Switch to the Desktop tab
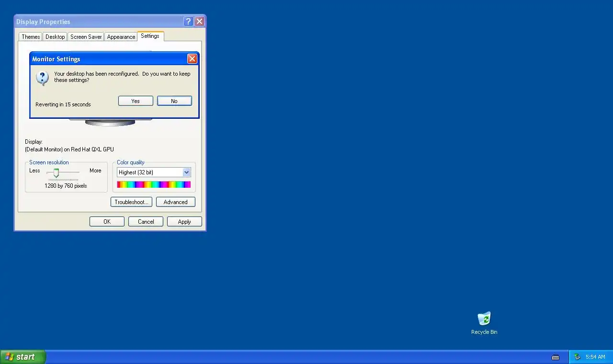Viewport: 613px width, 364px height. coord(55,37)
